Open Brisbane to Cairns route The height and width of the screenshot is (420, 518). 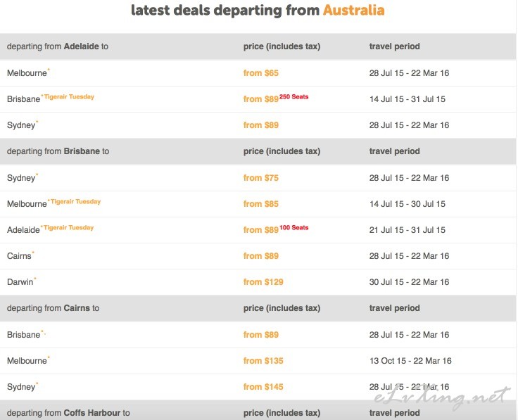tap(19, 256)
